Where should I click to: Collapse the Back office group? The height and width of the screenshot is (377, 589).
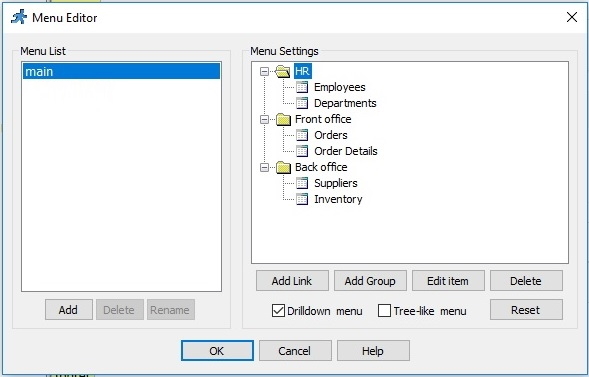264,167
